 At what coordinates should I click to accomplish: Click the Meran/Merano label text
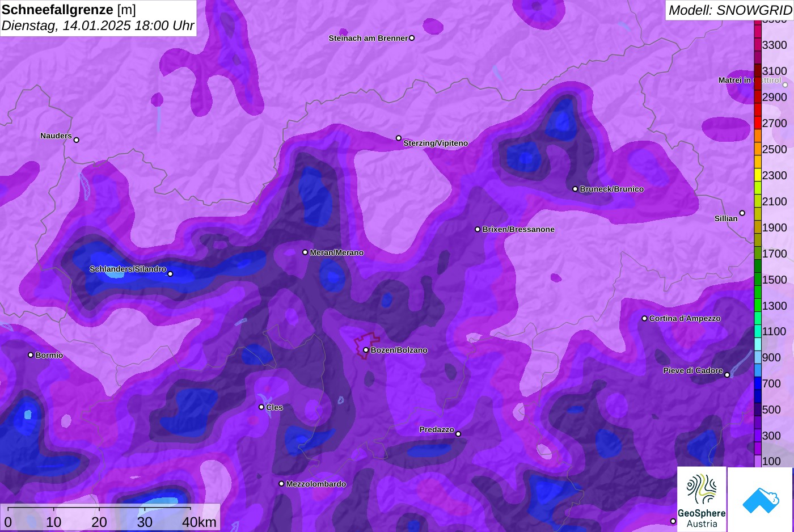(337, 252)
